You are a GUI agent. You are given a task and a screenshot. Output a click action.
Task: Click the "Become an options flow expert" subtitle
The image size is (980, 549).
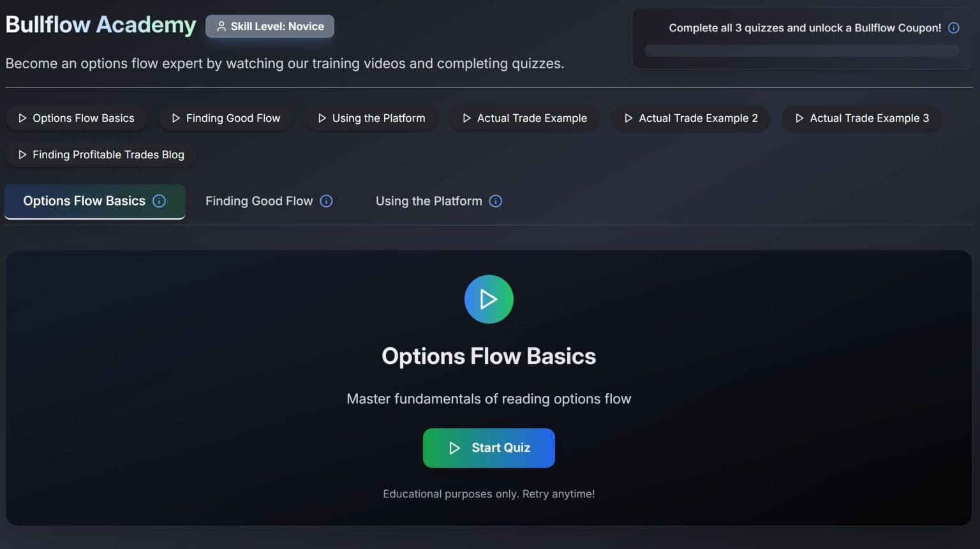pos(285,64)
